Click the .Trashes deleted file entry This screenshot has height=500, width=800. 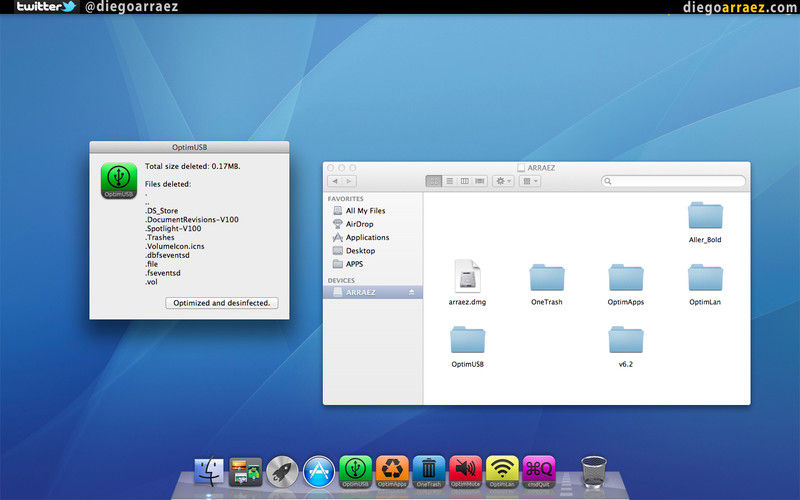(x=160, y=237)
